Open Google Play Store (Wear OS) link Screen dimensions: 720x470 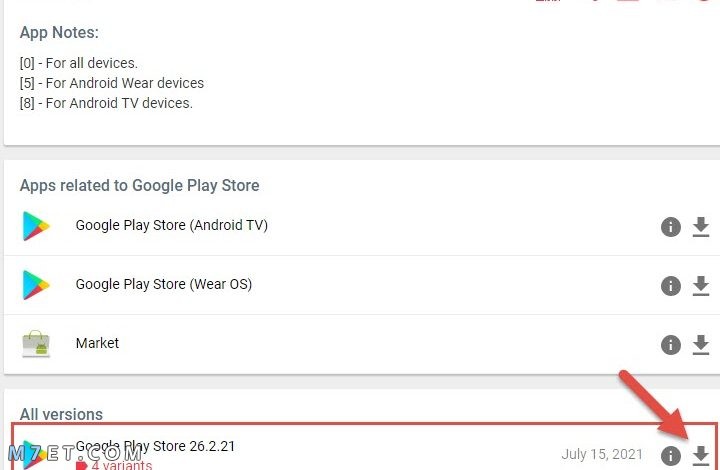point(164,285)
